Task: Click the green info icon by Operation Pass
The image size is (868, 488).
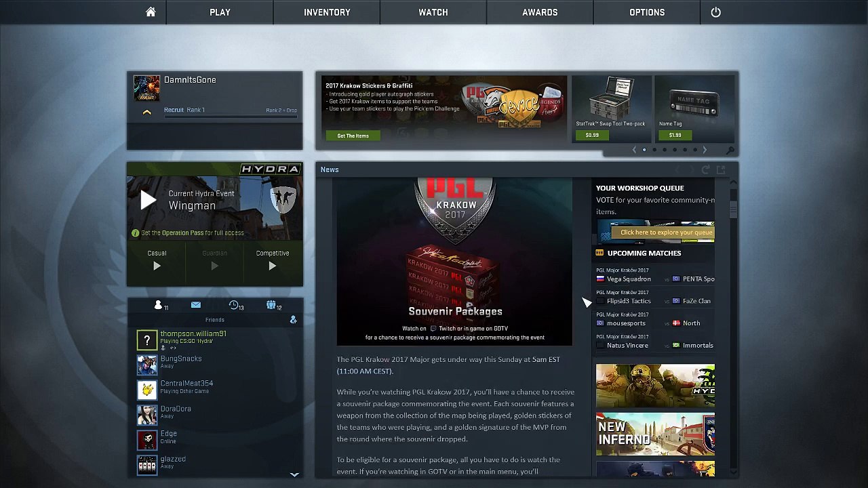Action: 135,233
